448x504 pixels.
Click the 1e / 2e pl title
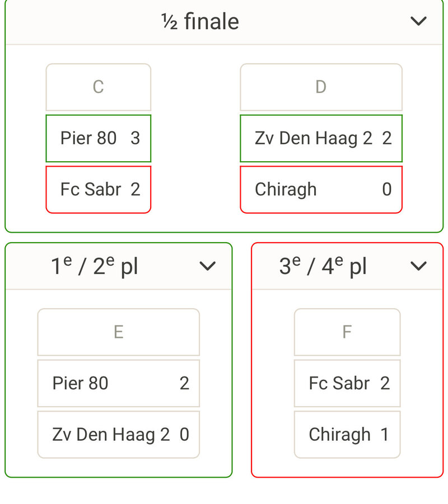coord(95,267)
